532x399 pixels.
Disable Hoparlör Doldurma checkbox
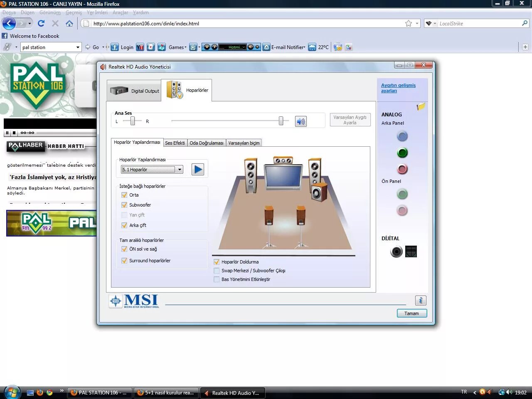[217, 262]
